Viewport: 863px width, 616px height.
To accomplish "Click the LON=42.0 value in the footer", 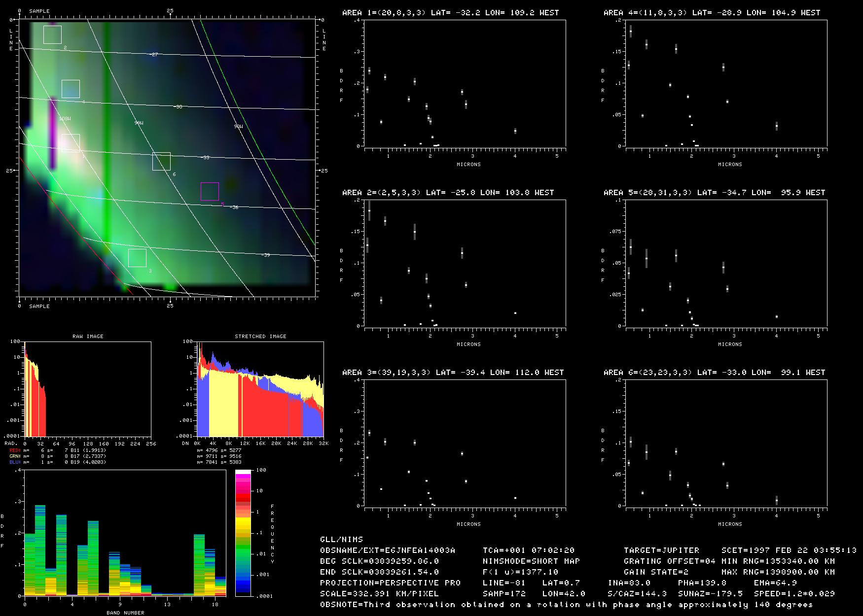I will pyautogui.click(x=564, y=594).
